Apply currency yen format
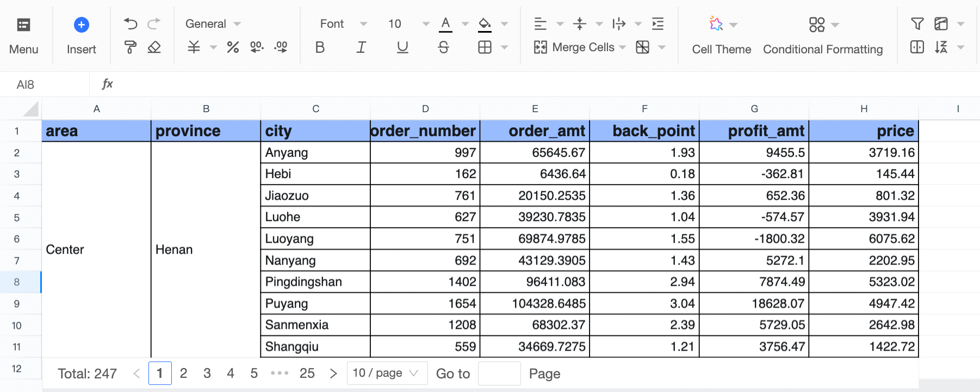The image size is (980, 392). 194,47
